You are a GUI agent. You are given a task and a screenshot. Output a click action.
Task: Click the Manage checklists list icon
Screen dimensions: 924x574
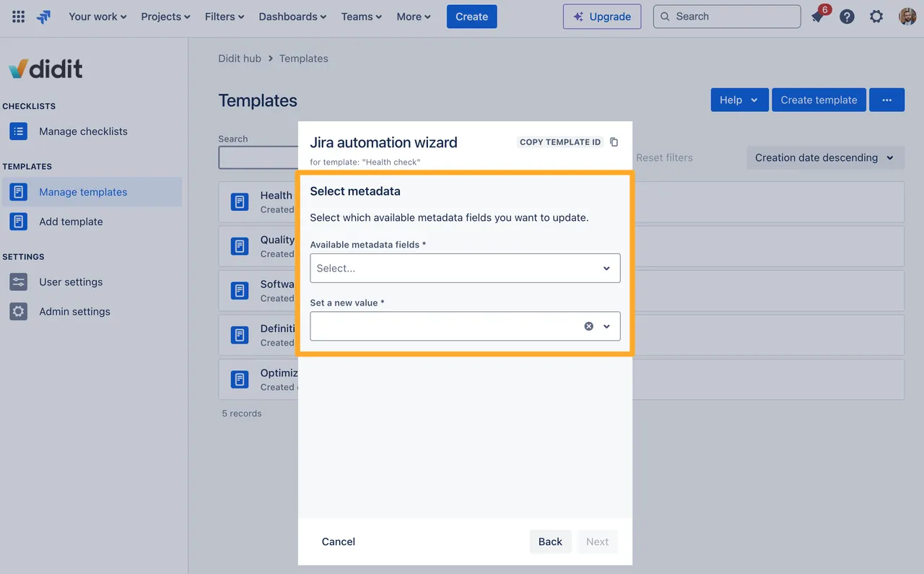(19, 131)
